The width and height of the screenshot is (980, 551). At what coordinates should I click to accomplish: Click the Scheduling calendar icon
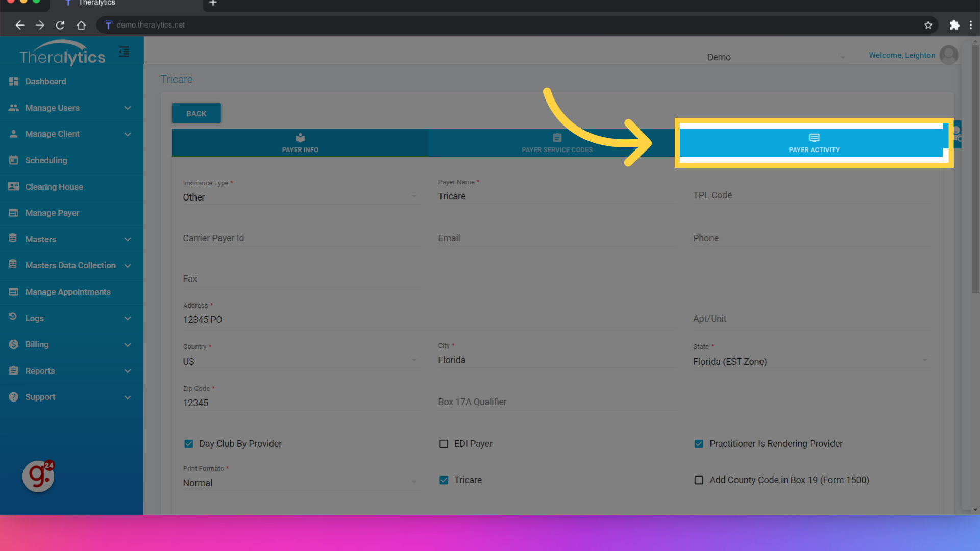tap(14, 160)
